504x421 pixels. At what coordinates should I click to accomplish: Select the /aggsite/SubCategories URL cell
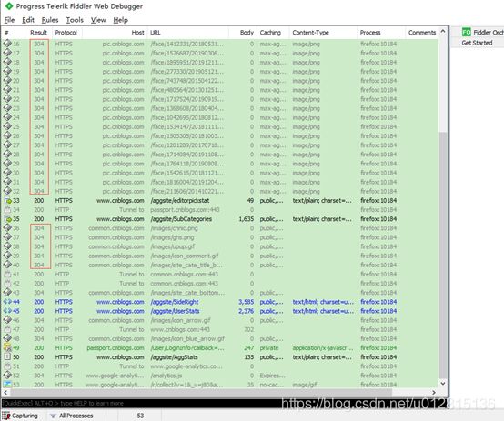181,219
